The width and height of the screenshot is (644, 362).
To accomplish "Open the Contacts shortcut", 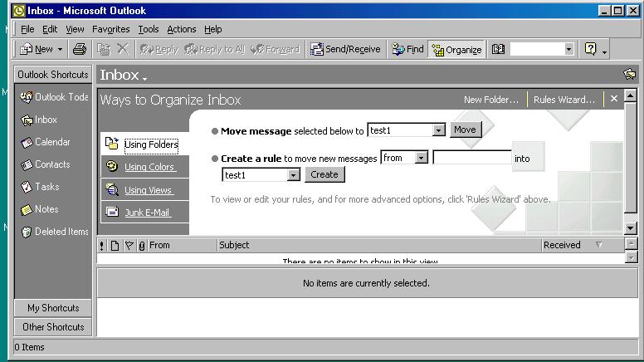I will click(x=45, y=164).
